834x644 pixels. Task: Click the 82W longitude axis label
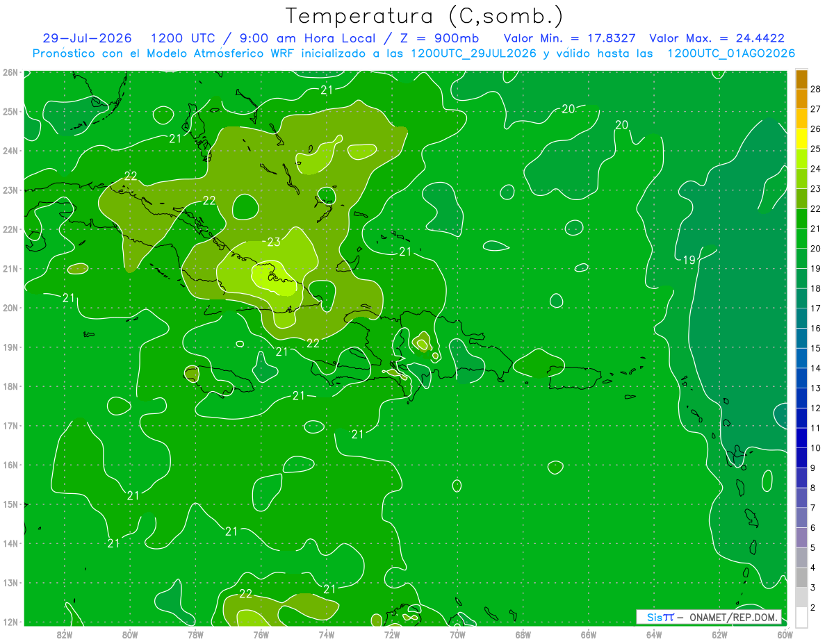tap(65, 634)
